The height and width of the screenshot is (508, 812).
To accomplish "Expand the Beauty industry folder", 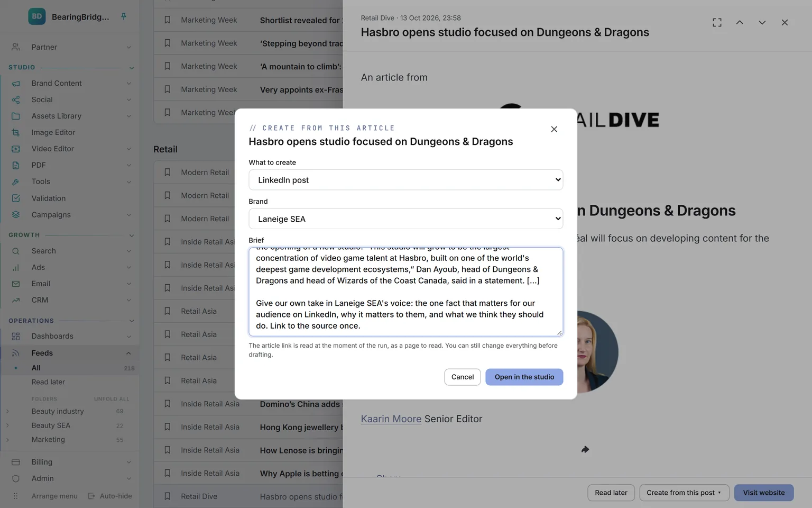I will 7,411.
